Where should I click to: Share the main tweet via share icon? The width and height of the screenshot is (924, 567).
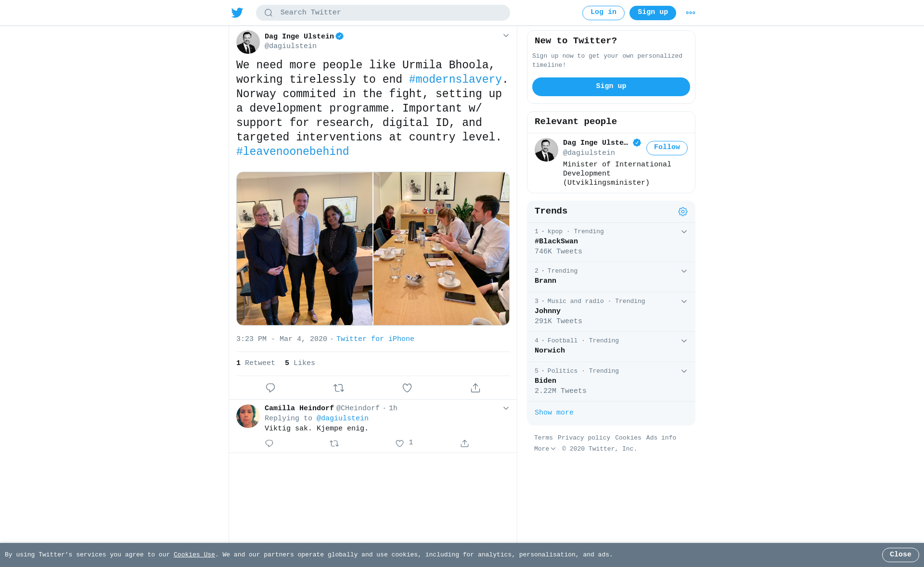tap(475, 388)
